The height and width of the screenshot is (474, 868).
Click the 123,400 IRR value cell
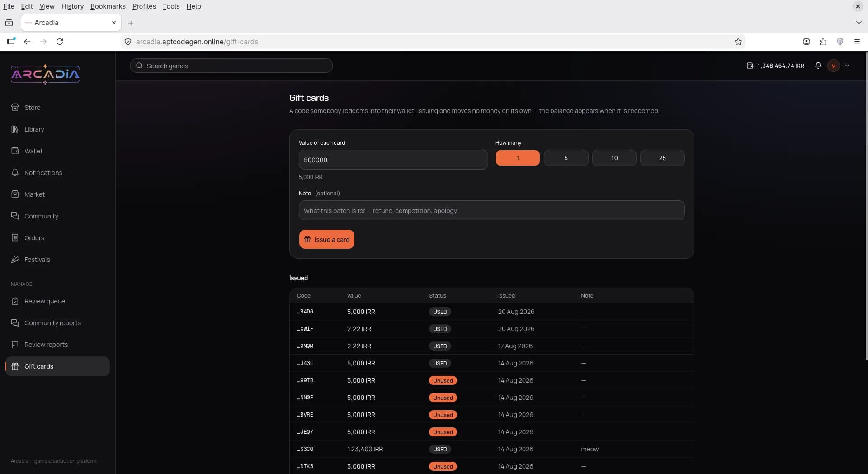click(x=365, y=449)
